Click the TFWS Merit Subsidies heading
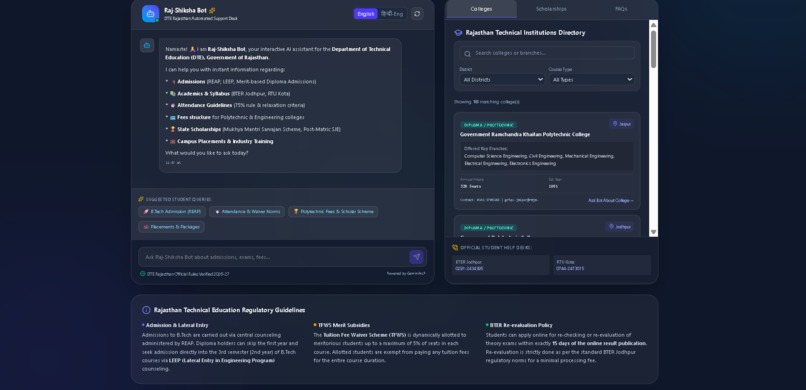This screenshot has width=806, height=390. click(x=344, y=325)
